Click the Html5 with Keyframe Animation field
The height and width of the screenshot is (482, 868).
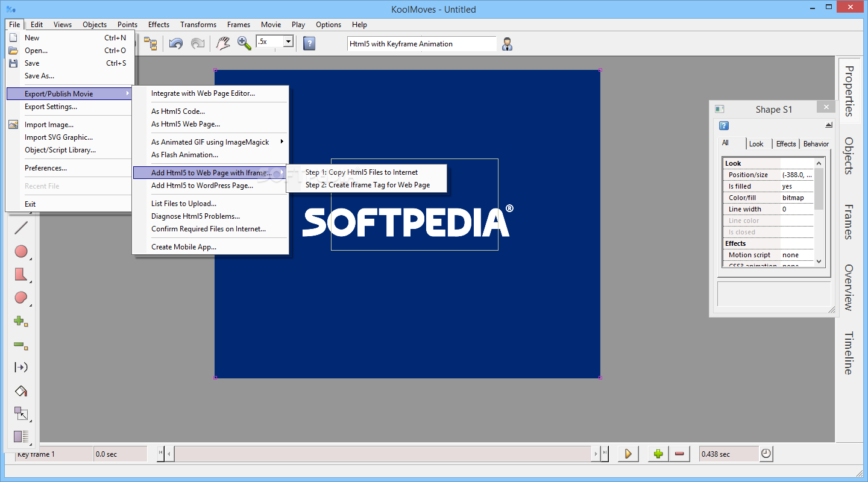pyautogui.click(x=422, y=43)
